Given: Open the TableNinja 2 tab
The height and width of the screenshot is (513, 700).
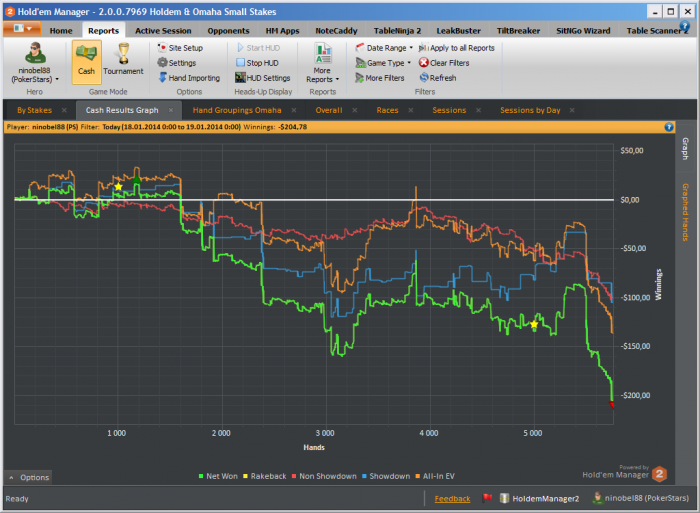Looking at the screenshot, I should tap(397, 31).
